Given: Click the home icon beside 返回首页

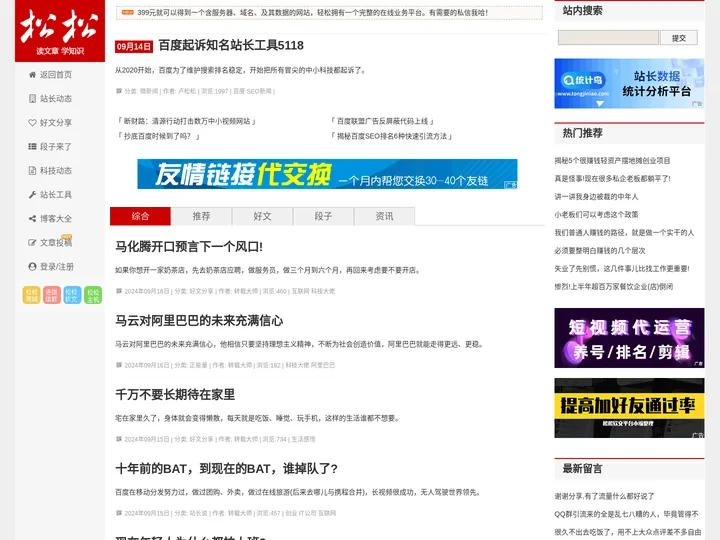Looking at the screenshot, I should 32,75.
